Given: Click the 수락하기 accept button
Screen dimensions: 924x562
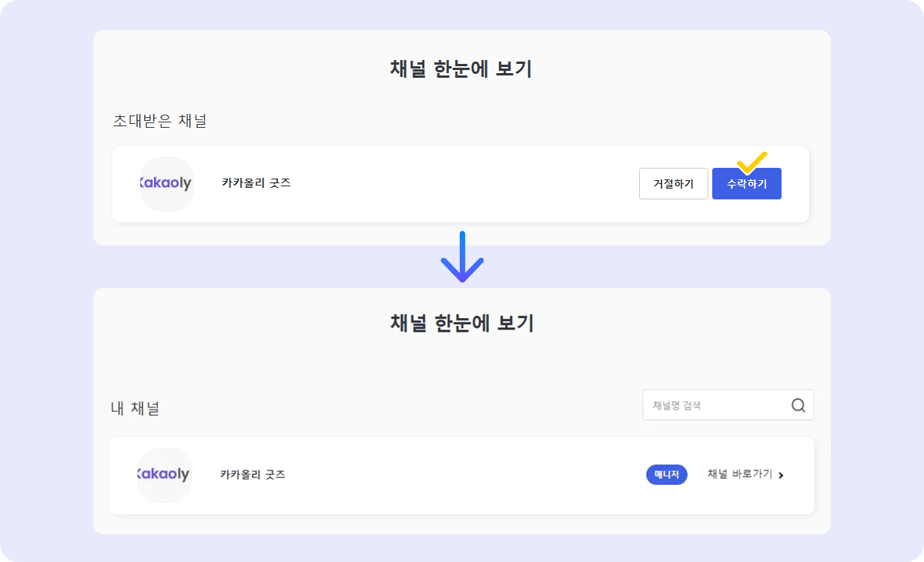Looking at the screenshot, I should [x=746, y=184].
